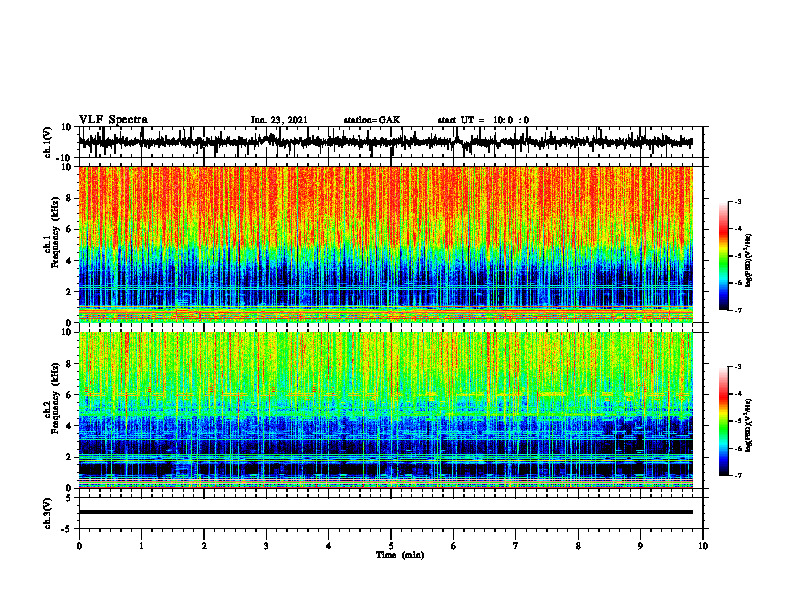Select the ch.1 color bar log(PSD) label
The height and width of the screenshot is (612, 792).
point(748,260)
